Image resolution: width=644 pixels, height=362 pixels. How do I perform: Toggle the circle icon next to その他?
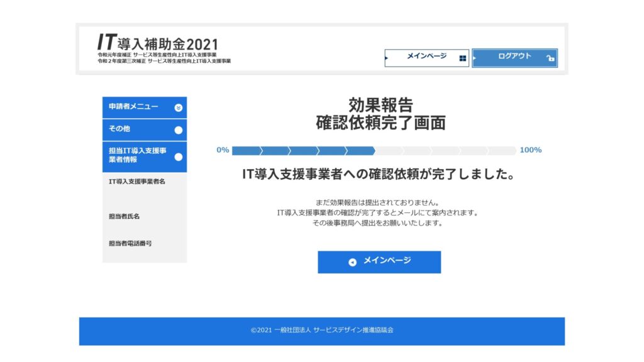(178, 130)
